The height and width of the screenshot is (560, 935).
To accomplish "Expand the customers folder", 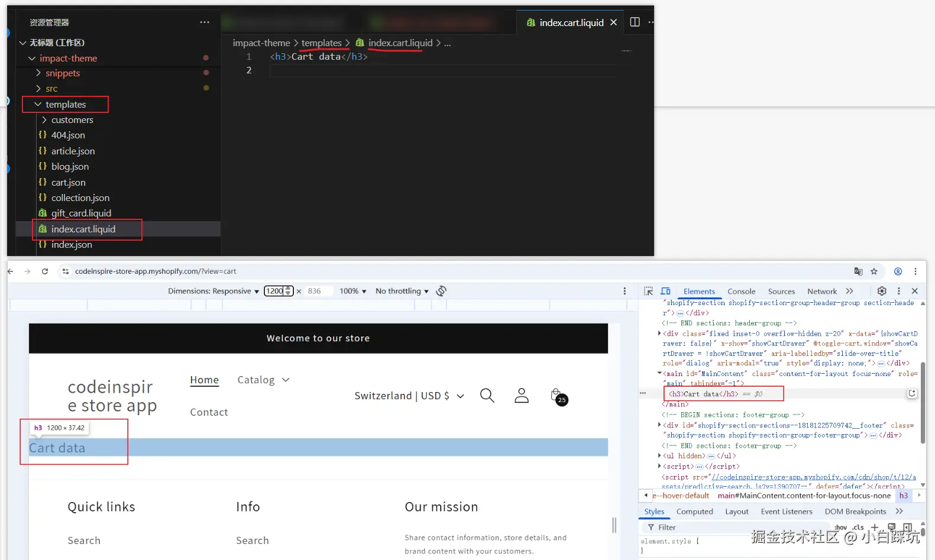I will (44, 119).
